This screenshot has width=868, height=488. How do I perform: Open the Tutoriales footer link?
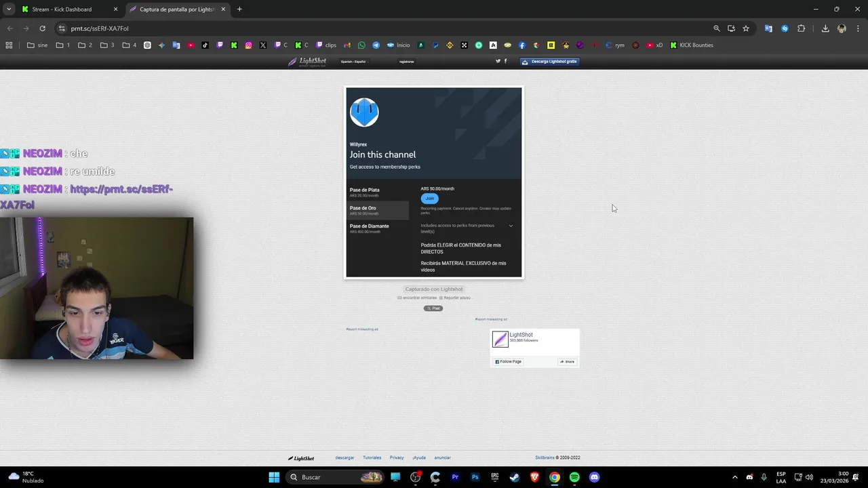click(x=372, y=457)
